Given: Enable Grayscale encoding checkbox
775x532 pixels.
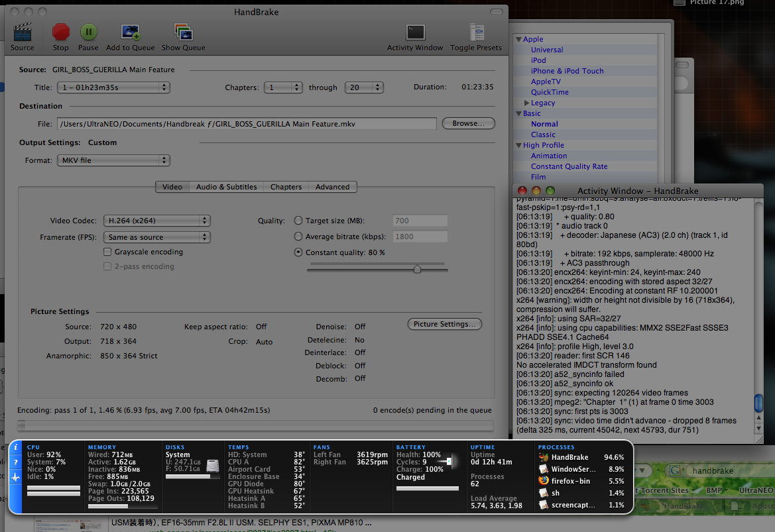Looking at the screenshot, I should click(107, 252).
